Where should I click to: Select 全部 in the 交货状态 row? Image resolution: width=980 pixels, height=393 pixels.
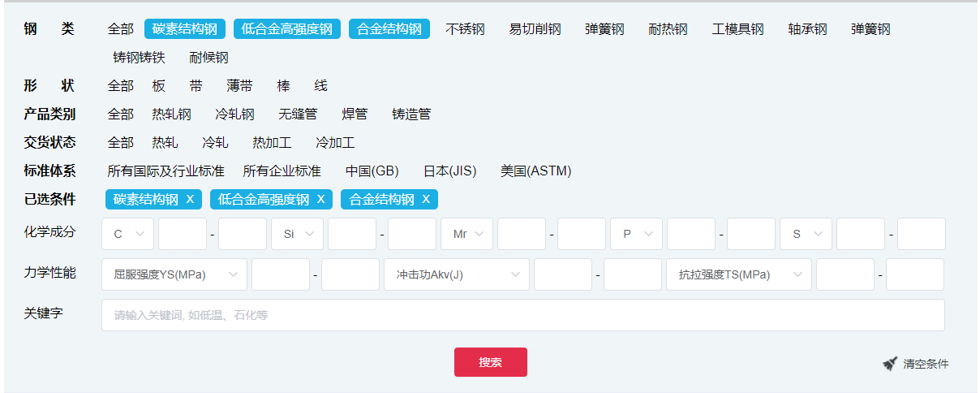[121, 143]
